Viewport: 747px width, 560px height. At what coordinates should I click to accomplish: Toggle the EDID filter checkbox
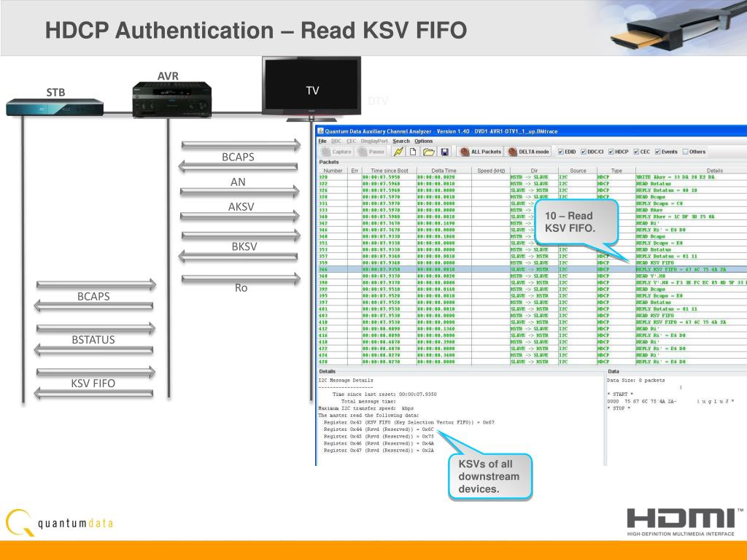click(x=561, y=152)
